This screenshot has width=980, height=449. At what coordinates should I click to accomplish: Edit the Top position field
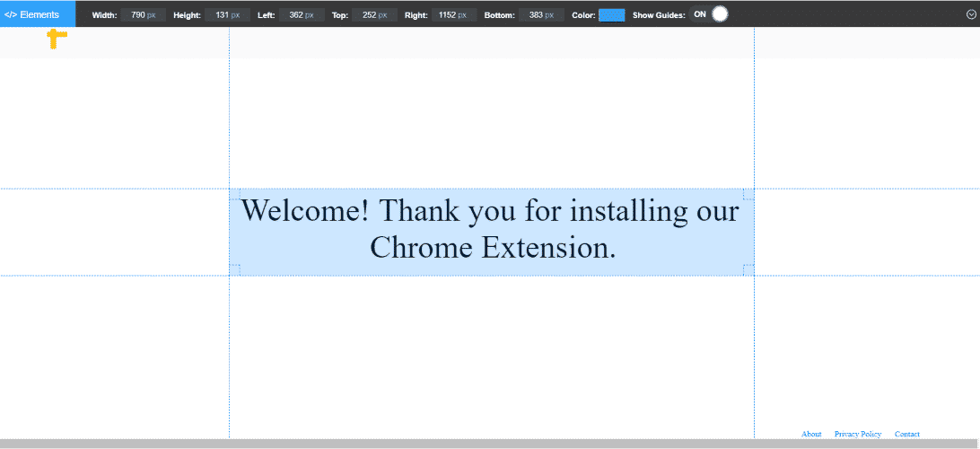(x=374, y=15)
